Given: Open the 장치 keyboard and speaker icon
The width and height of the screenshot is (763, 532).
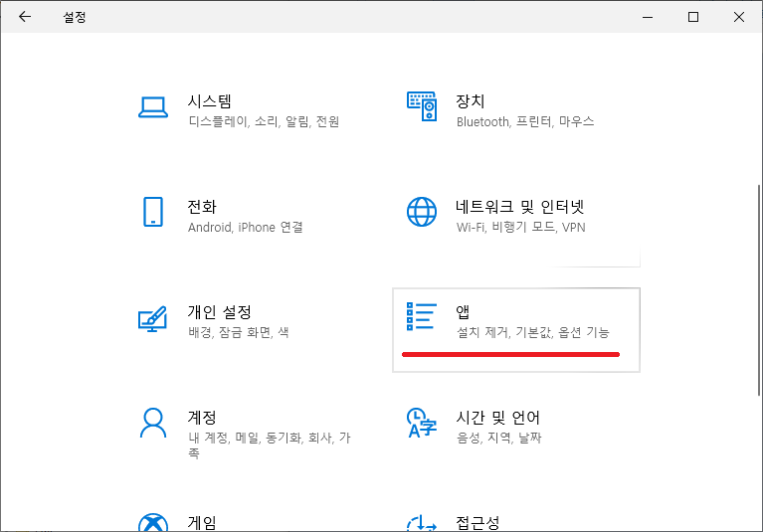Looking at the screenshot, I should tap(422, 106).
